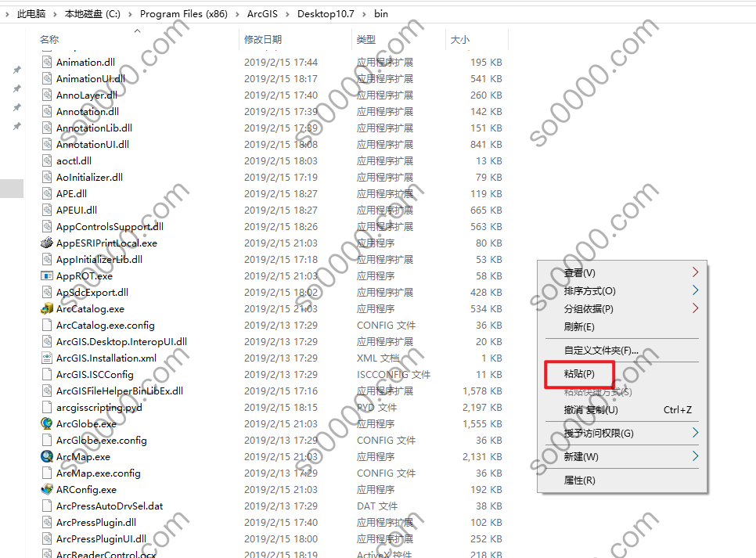The width and height of the screenshot is (756, 558).
Task: Select the AnnotationUI.dll file name
Action: pyautogui.click(x=92, y=144)
